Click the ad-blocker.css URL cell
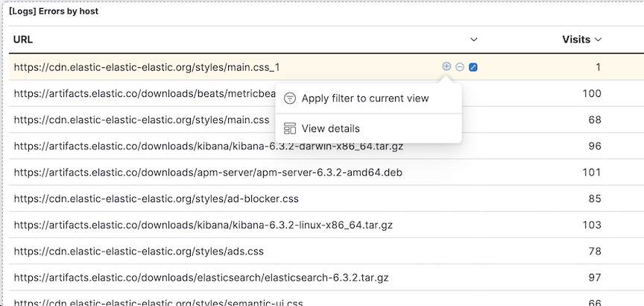 156,199
